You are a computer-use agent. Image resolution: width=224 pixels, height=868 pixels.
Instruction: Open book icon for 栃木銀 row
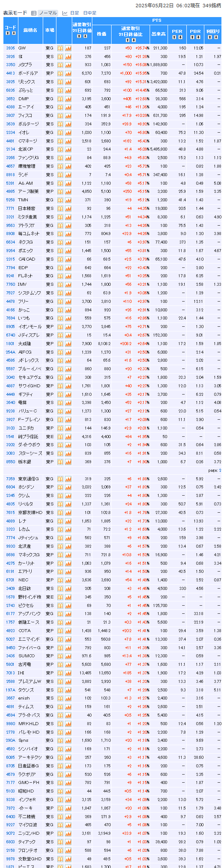point(60,462)
